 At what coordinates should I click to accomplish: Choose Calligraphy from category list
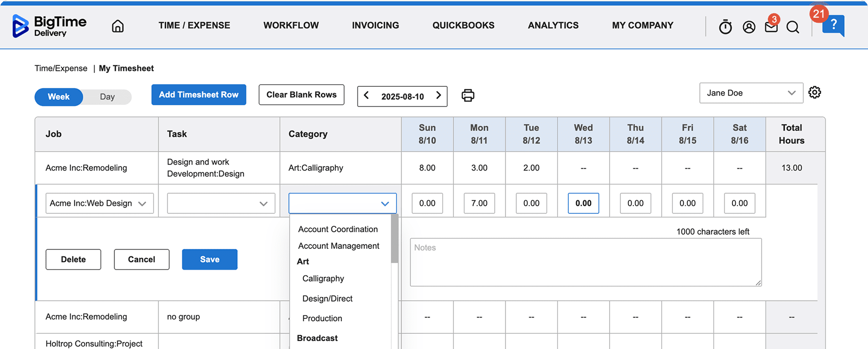pyautogui.click(x=323, y=279)
